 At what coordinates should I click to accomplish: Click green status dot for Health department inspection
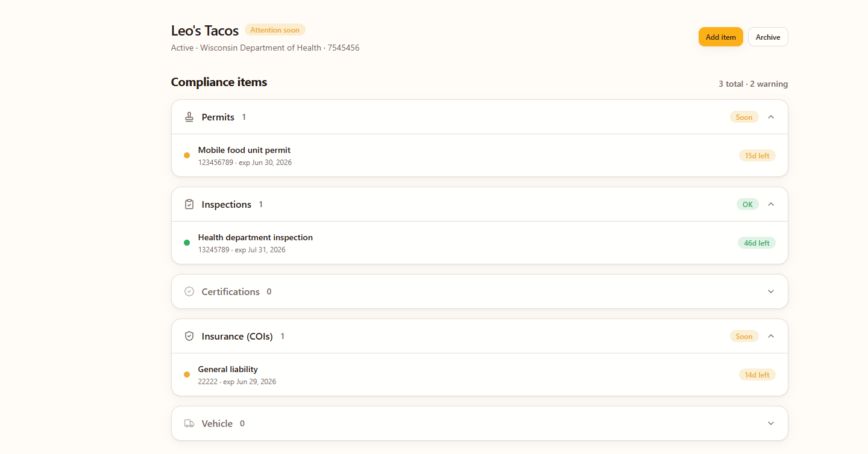tap(187, 243)
